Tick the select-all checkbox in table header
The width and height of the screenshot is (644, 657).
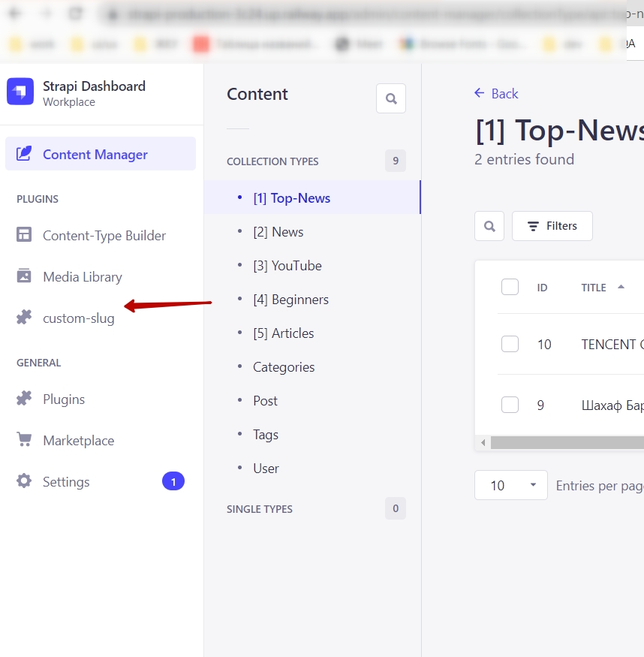510,287
